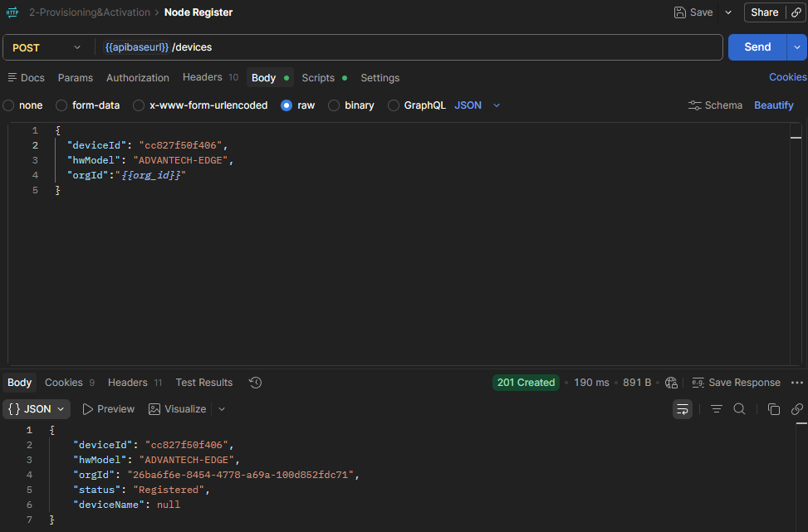
Task: Search the response with magnifier icon
Action: (739, 409)
